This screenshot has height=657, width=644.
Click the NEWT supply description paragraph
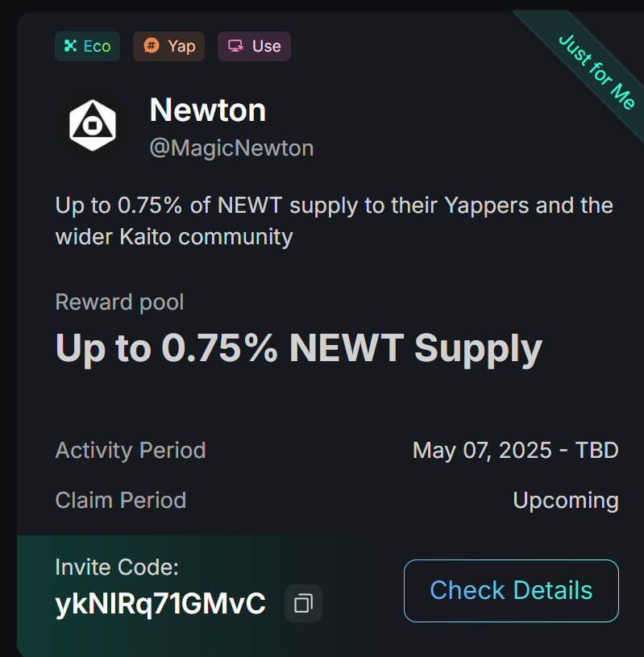click(x=334, y=221)
